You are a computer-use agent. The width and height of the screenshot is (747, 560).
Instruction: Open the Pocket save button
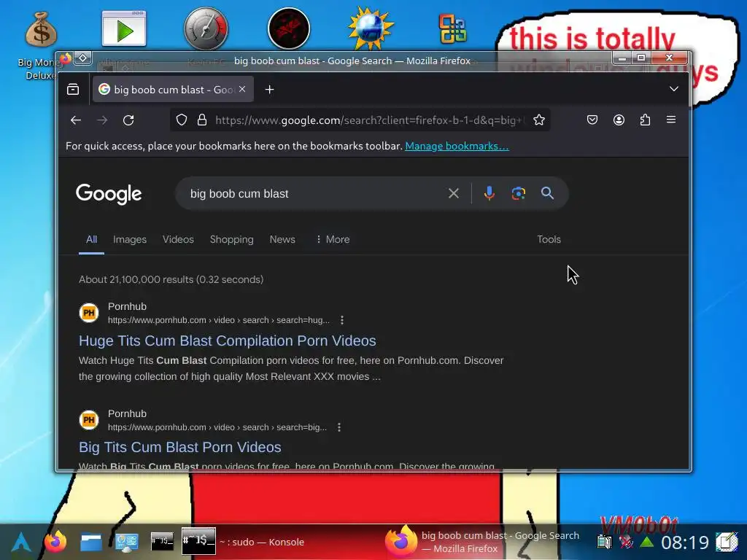(x=592, y=120)
